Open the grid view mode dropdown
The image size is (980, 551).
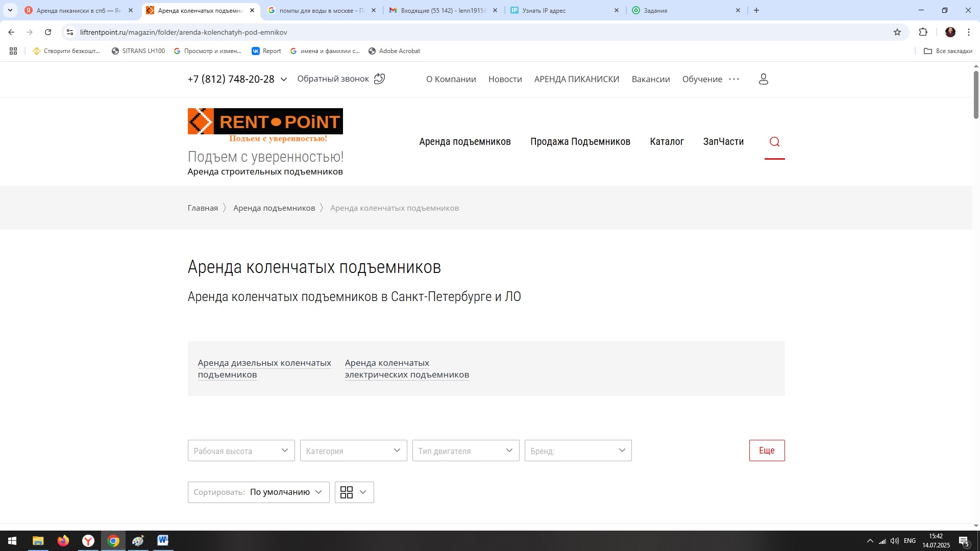coord(354,492)
